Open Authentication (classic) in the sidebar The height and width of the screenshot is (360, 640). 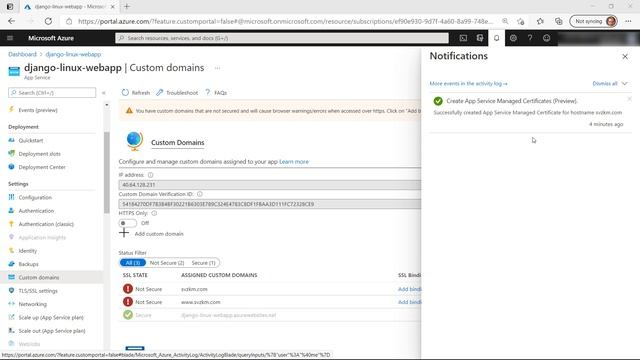[x=46, y=224]
